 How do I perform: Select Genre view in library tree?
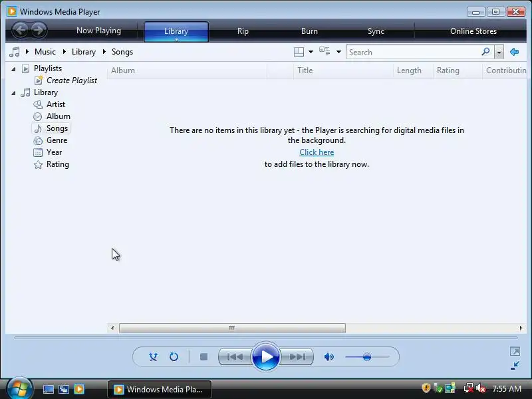pyautogui.click(x=57, y=140)
